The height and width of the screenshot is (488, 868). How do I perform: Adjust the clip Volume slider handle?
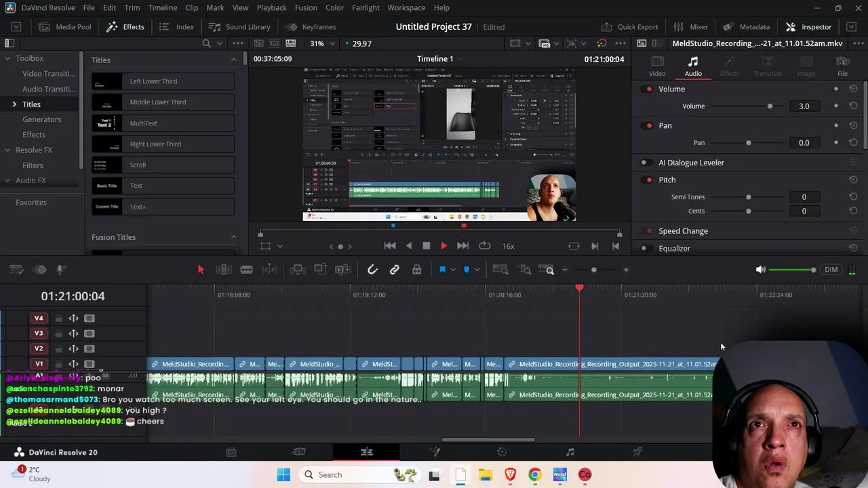coord(770,106)
